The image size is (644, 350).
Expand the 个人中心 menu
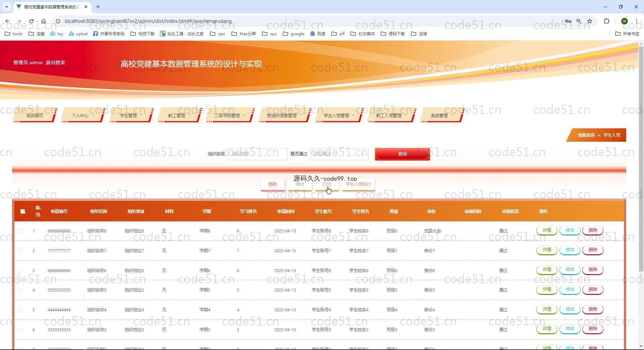[83, 115]
